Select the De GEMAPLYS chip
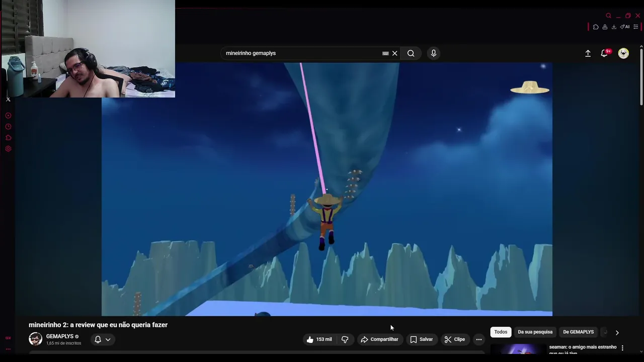Viewport: 644px width, 362px height. pyautogui.click(x=579, y=332)
